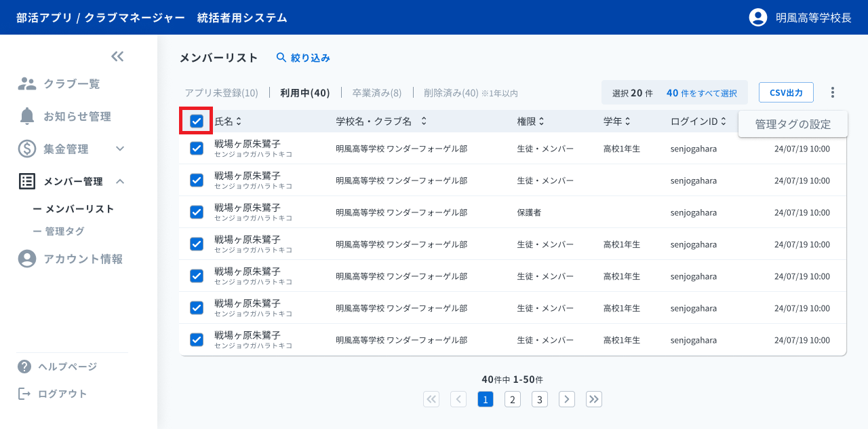Click the 保護者 permission cell

(x=529, y=212)
